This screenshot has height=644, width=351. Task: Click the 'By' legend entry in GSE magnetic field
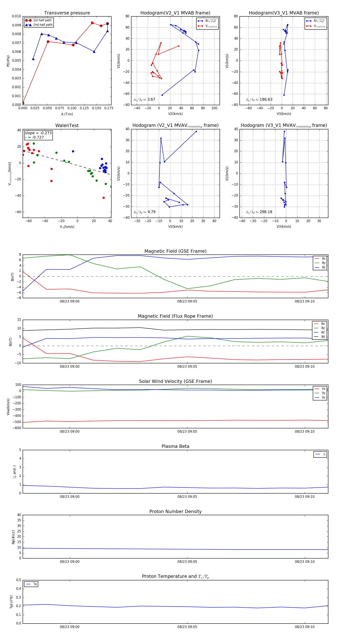click(320, 263)
